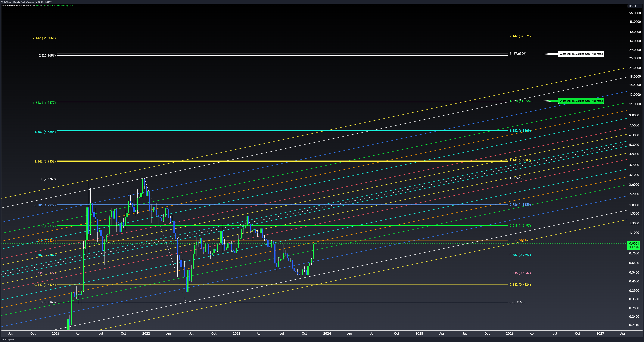Click the 0.236 (0.5342) Fibonacci label
Viewport: 644px width, 342px height.
[x=520, y=273]
